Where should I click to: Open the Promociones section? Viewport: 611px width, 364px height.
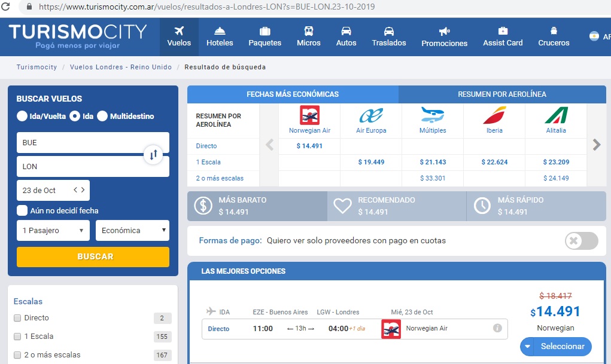[x=444, y=36]
